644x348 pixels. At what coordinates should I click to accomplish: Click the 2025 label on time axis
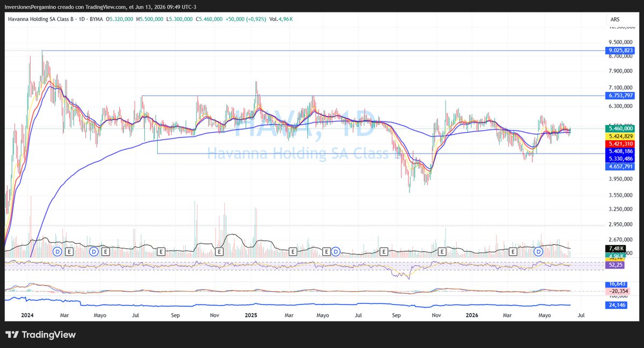[x=251, y=316]
